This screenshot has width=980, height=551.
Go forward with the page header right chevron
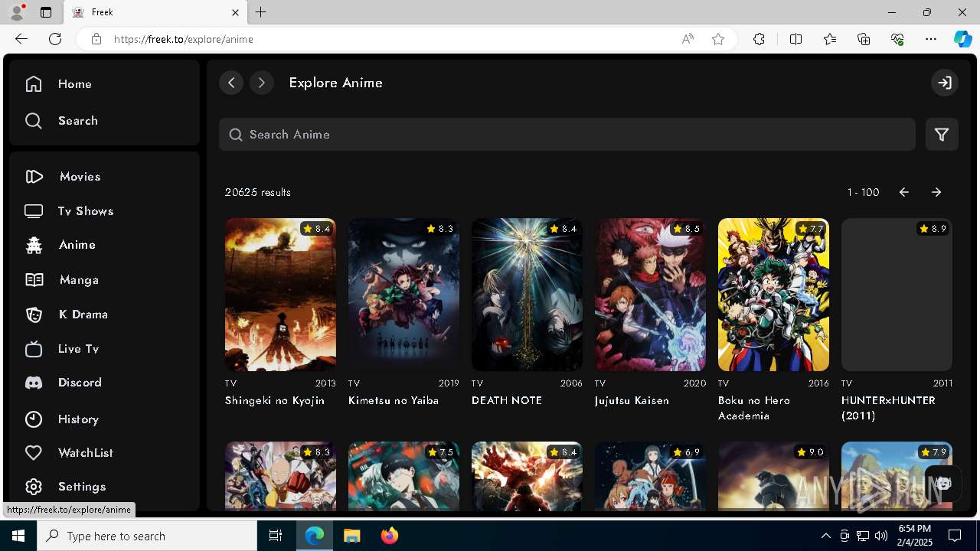pyautogui.click(x=262, y=83)
